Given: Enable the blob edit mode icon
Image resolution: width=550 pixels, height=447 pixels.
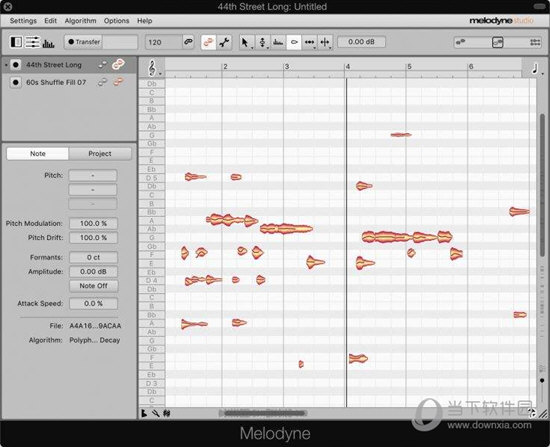Looking at the screenshot, I should pyautogui.click(x=208, y=42).
